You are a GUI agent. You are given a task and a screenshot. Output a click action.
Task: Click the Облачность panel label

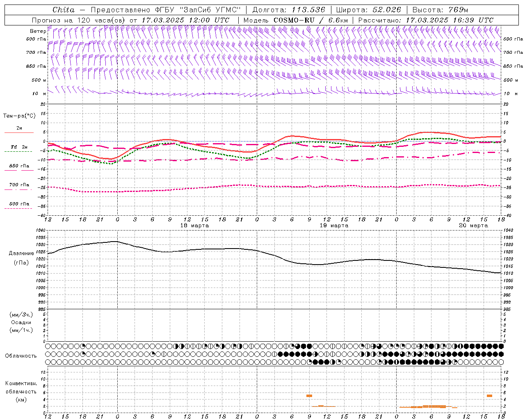pyautogui.click(x=21, y=356)
